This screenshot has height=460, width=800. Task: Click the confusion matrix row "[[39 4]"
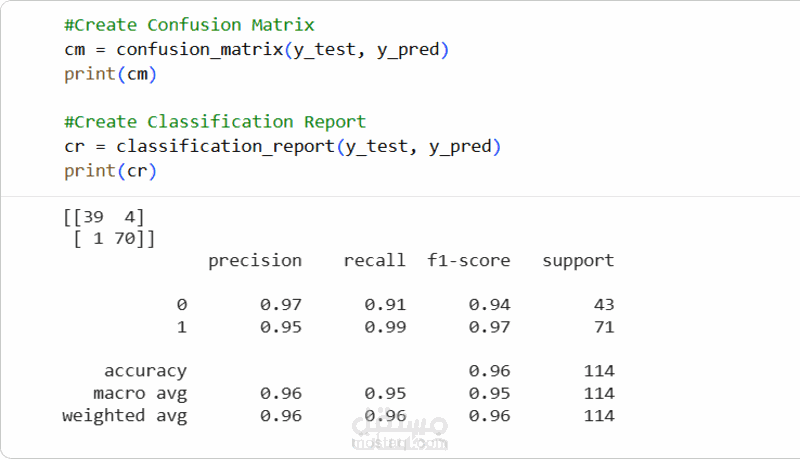pyautogui.click(x=104, y=217)
